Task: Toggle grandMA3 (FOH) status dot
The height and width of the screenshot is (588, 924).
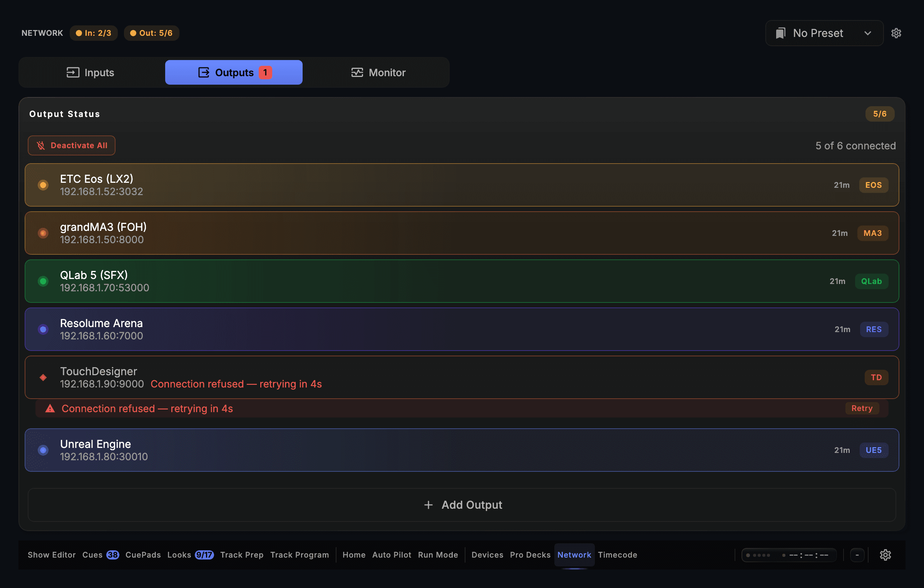Action: pos(43,233)
